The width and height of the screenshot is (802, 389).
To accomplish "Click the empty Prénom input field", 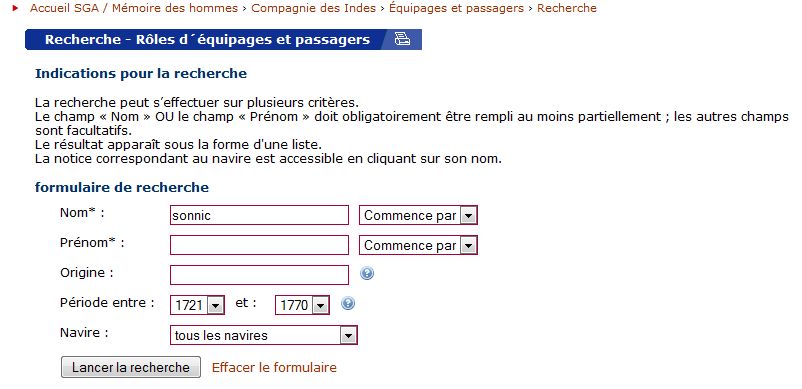I will 259,245.
